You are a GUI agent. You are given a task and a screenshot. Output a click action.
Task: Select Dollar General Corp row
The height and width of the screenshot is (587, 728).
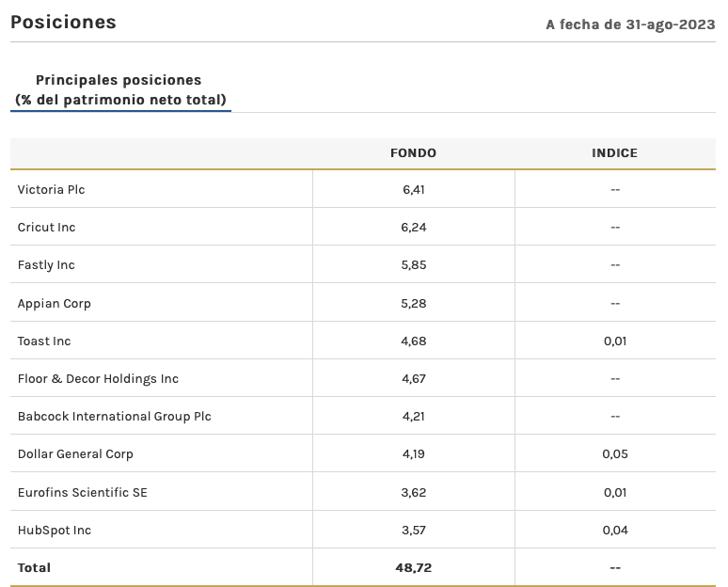pyautogui.click(x=75, y=453)
